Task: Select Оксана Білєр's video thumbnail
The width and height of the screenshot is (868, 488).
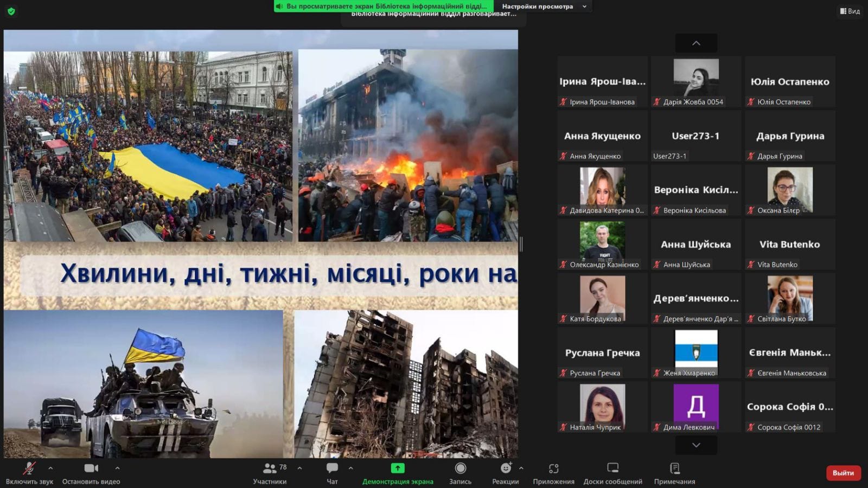Action: (x=790, y=190)
